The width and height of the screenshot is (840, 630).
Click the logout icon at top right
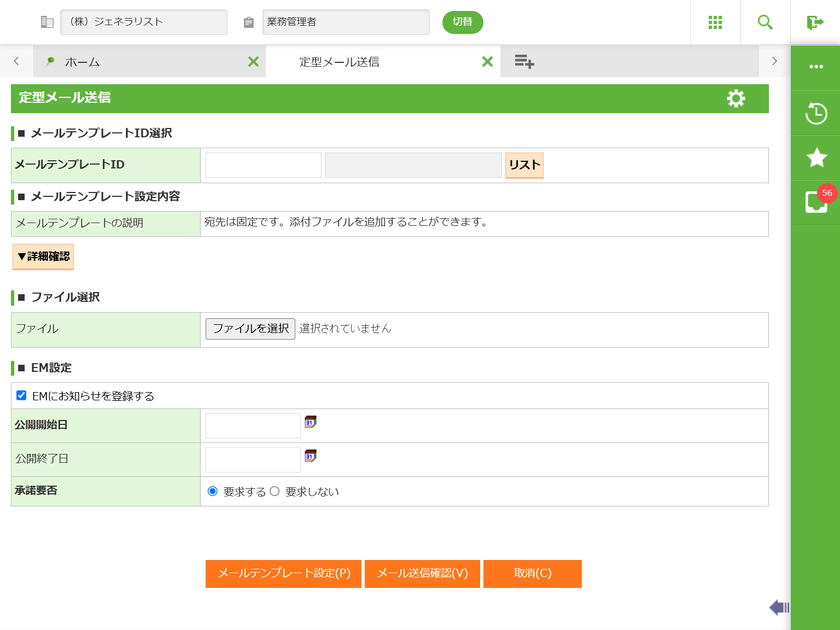pyautogui.click(x=815, y=22)
